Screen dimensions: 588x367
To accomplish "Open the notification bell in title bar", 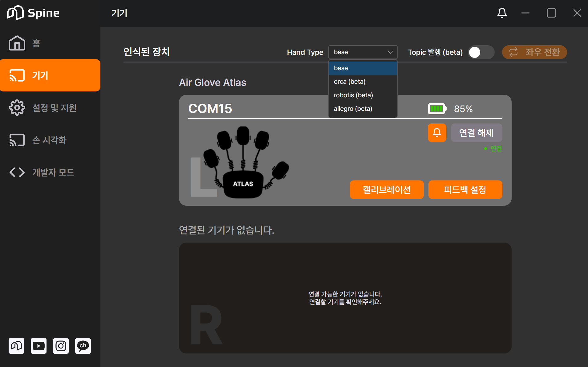I will (x=502, y=13).
